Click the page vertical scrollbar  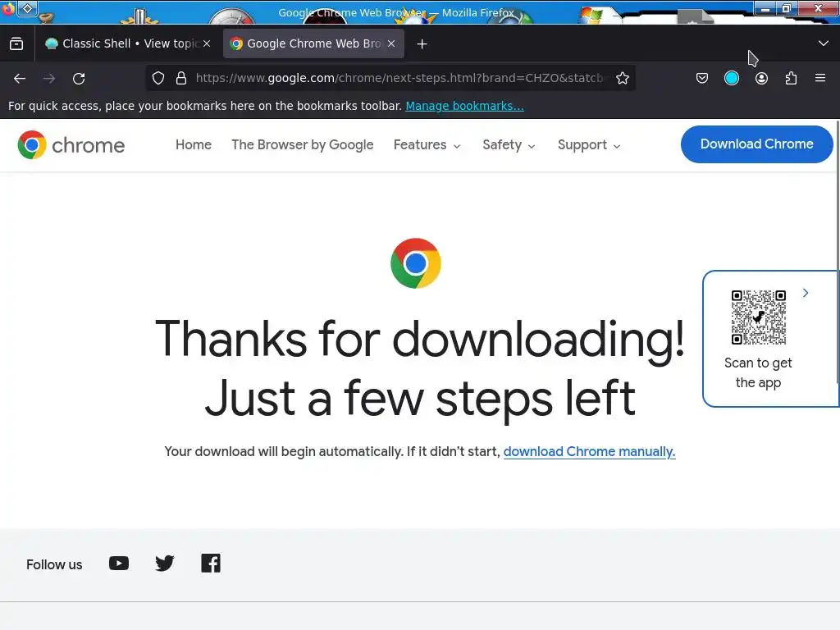[x=837, y=252]
